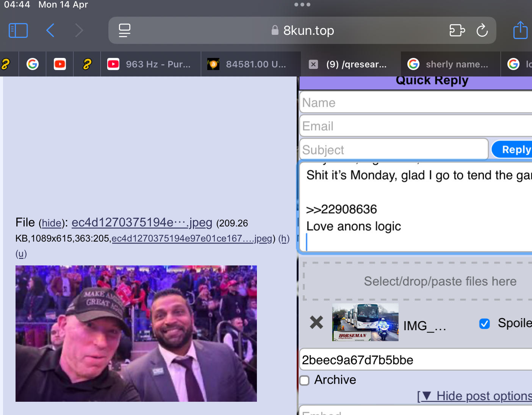Close the /qresearch tab
Image resolution: width=532 pixels, height=415 pixels.
[x=313, y=64]
